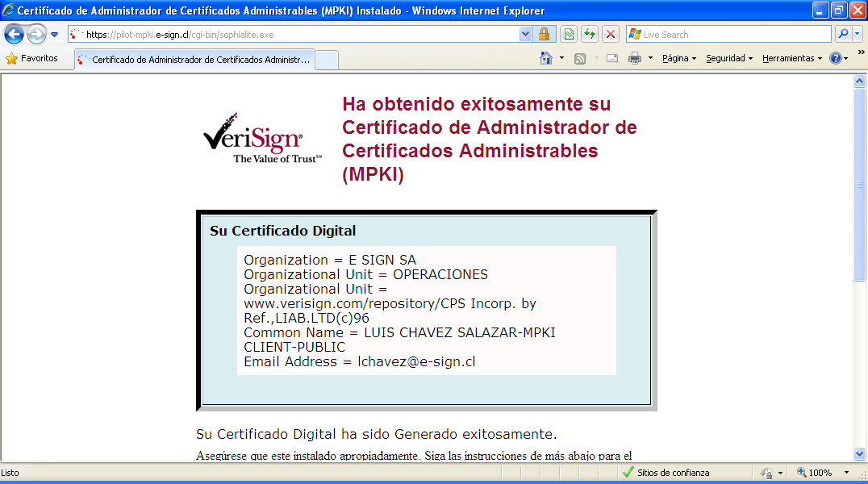Click the Home icon in command bar
Viewport: 868px width, 484px height.
click(x=546, y=58)
